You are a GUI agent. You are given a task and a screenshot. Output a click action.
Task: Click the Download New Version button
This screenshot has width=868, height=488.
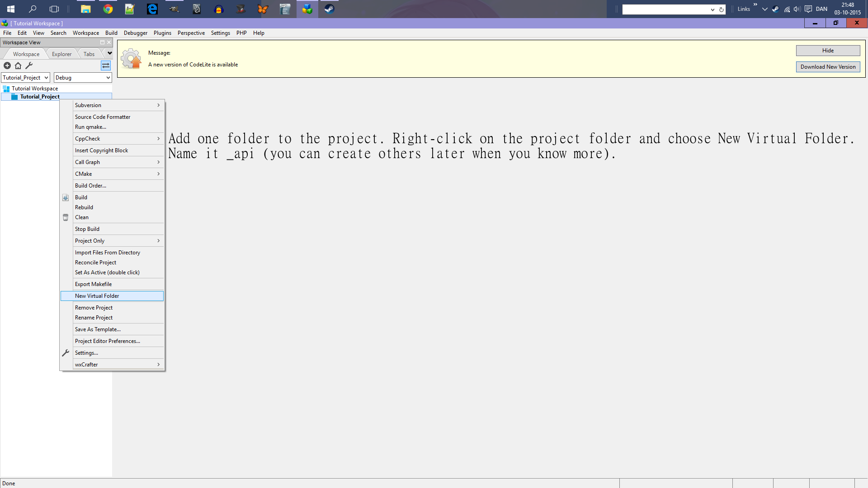(x=827, y=66)
